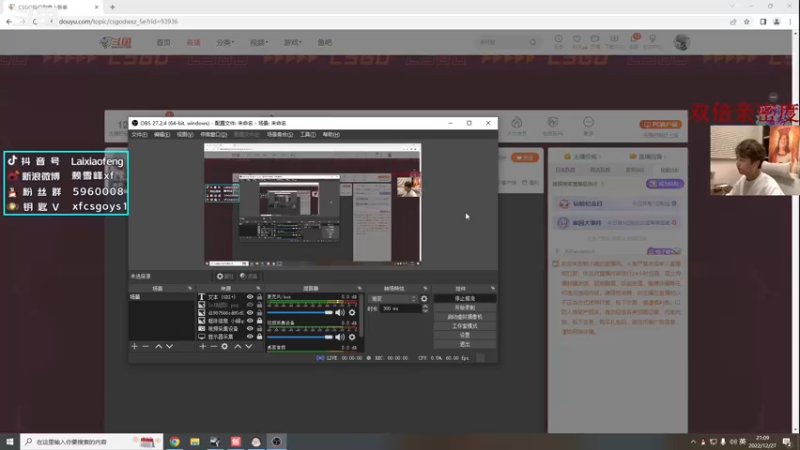Toggle lock on the video capture device source
Screen dimensions: 800x450
click(x=259, y=329)
